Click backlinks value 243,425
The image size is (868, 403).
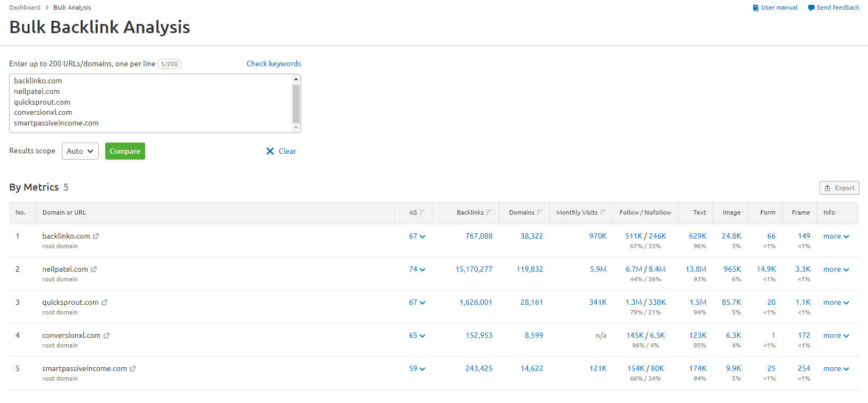479,368
